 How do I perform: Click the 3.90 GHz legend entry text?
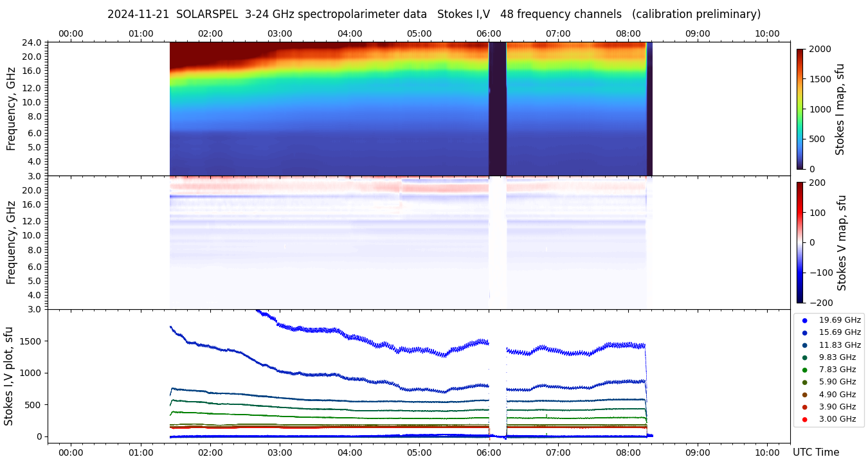coord(836,407)
